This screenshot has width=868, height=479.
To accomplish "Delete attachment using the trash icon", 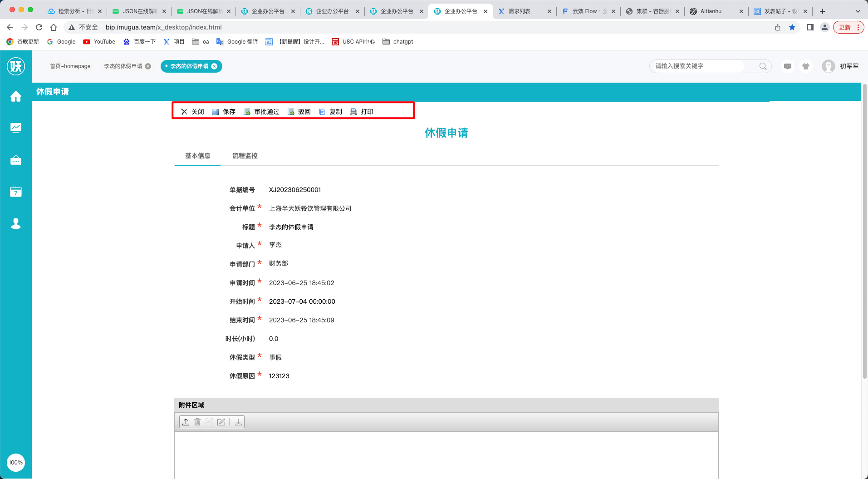I will point(197,422).
